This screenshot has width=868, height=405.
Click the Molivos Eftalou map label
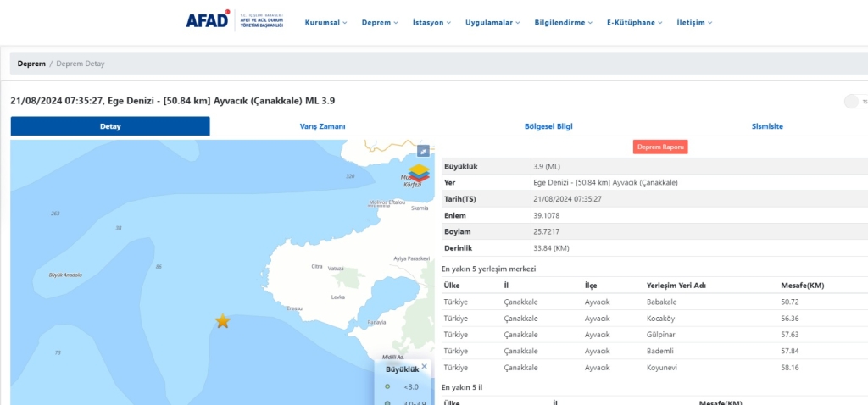click(387, 202)
